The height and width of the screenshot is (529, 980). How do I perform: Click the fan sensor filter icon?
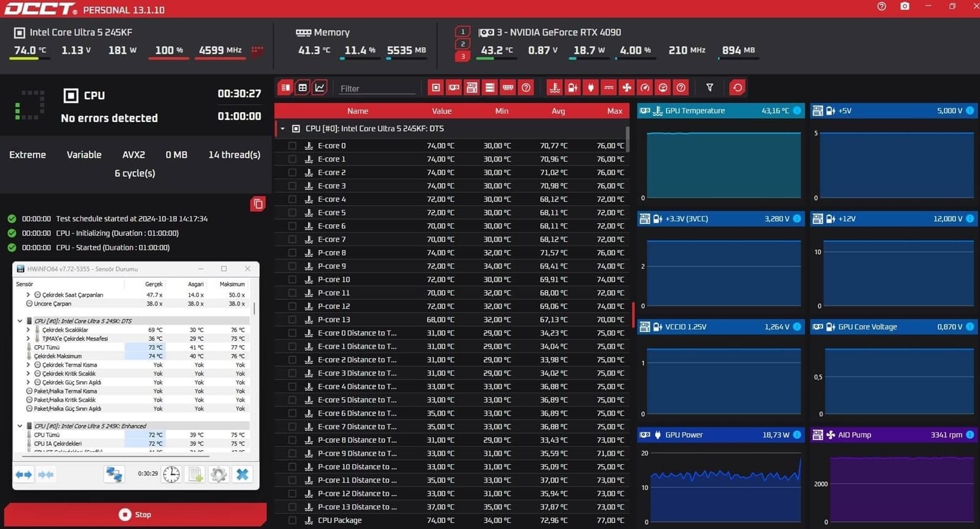(x=627, y=88)
